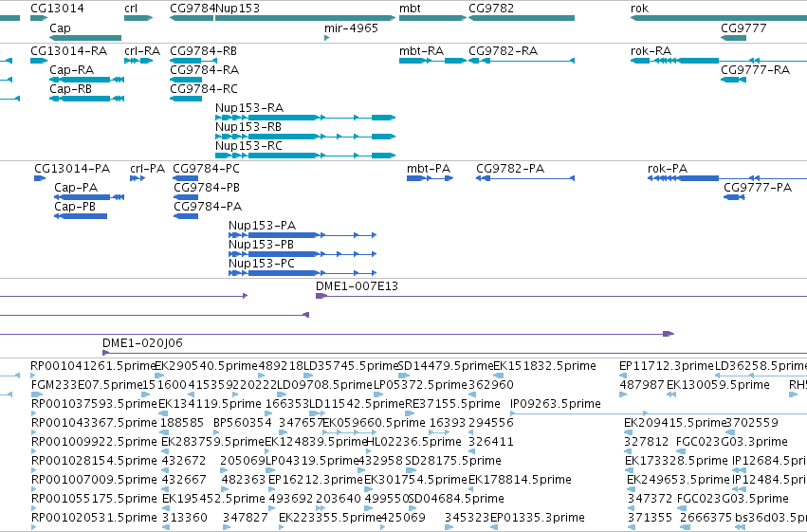Click EST label EK223355.5prime

(330, 518)
